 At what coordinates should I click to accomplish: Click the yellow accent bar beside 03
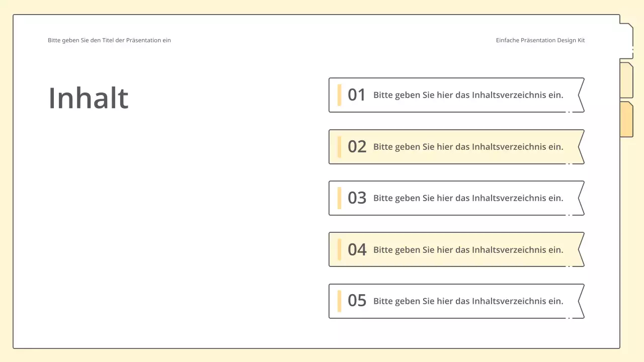[x=340, y=198]
